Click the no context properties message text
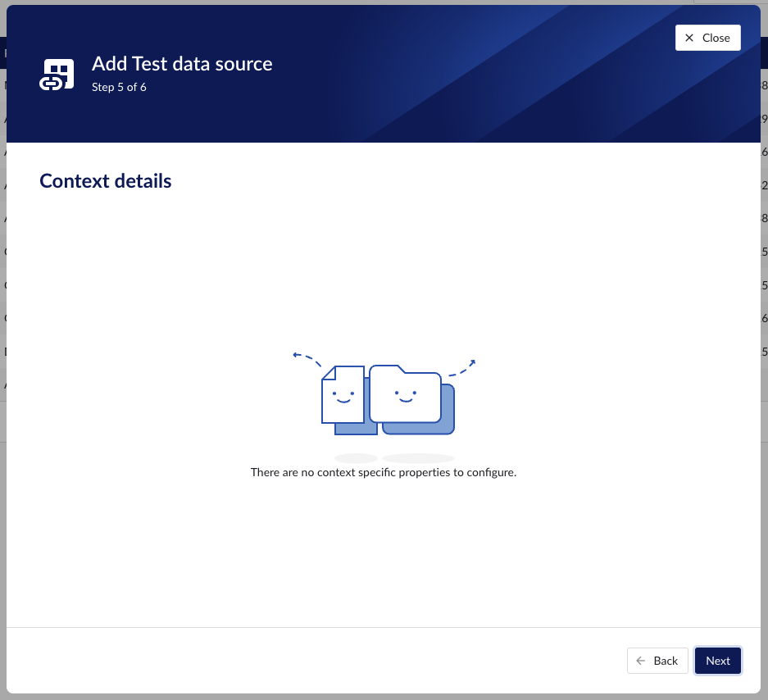 pyautogui.click(x=383, y=472)
